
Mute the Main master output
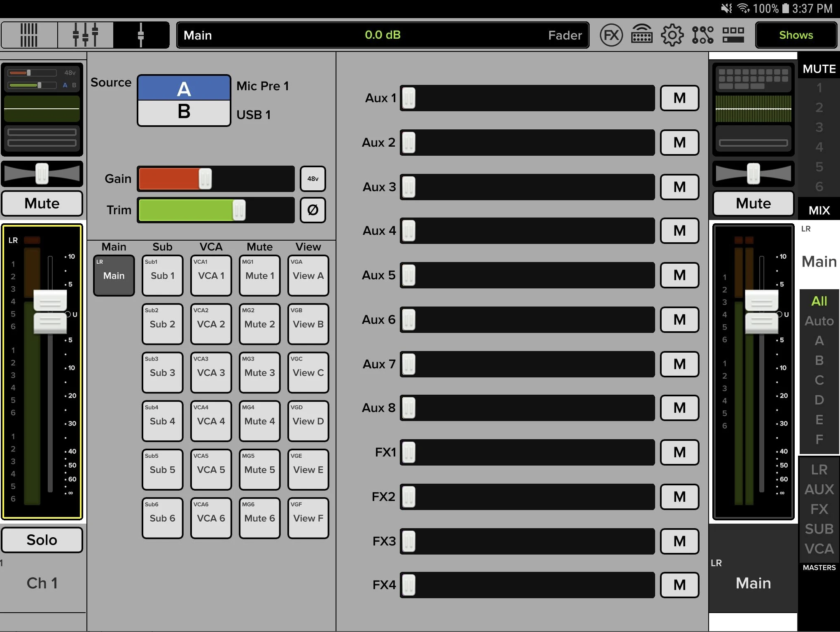click(x=753, y=203)
